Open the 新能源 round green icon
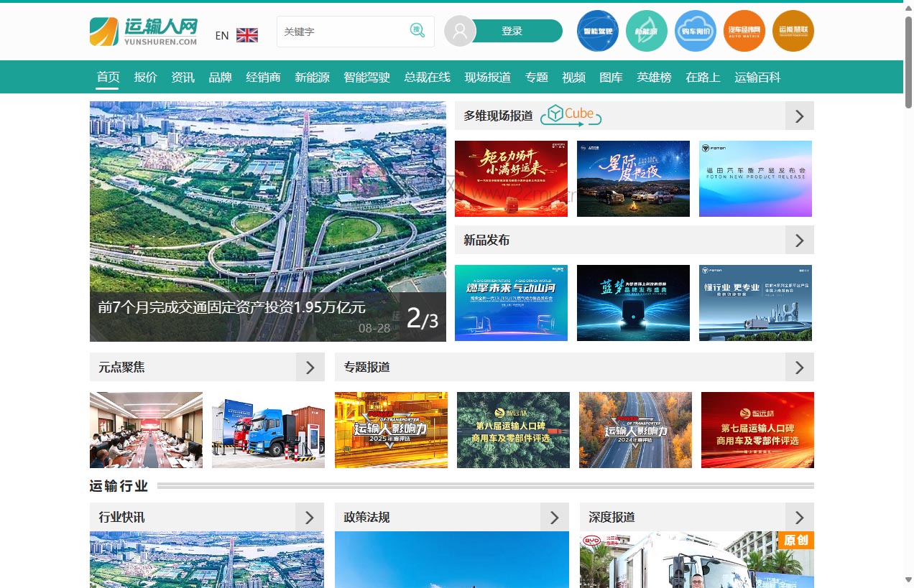 [647, 32]
